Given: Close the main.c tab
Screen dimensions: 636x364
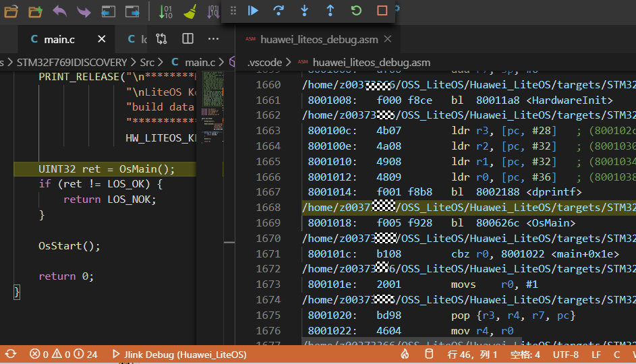Looking at the screenshot, I should tap(102, 39).
